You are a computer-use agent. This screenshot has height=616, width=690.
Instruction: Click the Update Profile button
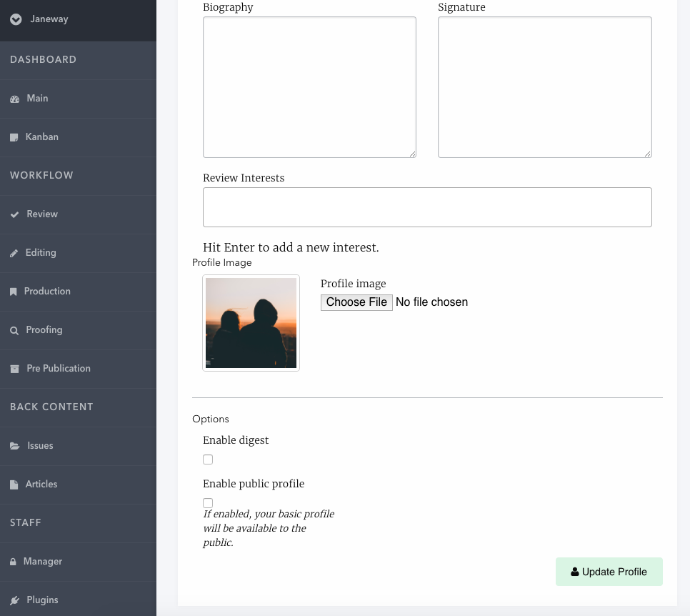(609, 572)
